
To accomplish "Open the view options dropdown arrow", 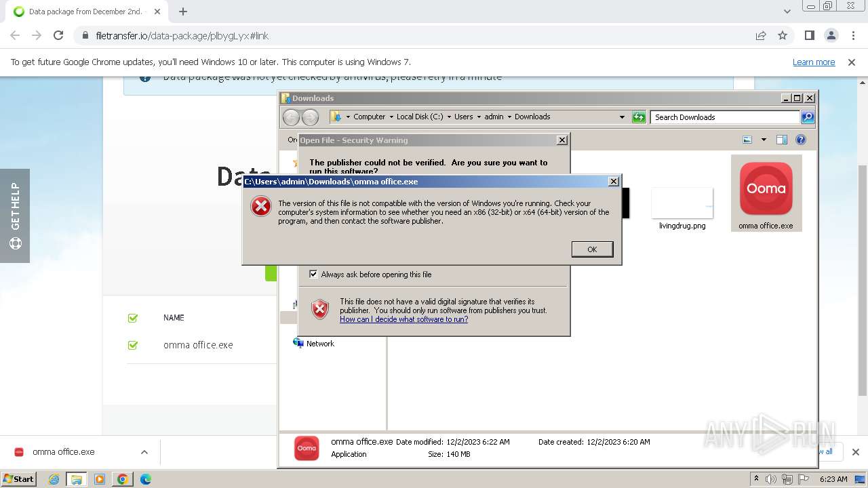I will [764, 140].
